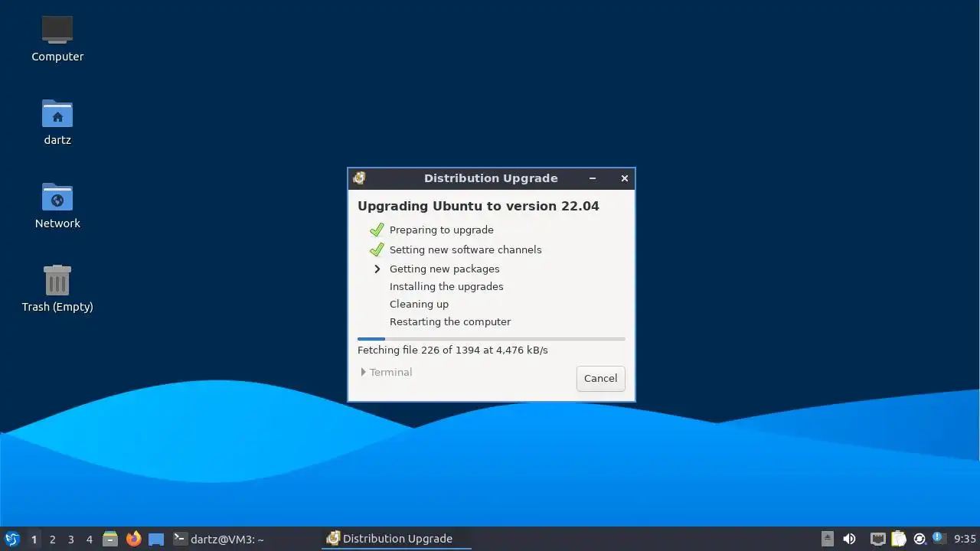Open the Lubuntu application menu
This screenshot has width=980, height=551.
[x=11, y=539]
